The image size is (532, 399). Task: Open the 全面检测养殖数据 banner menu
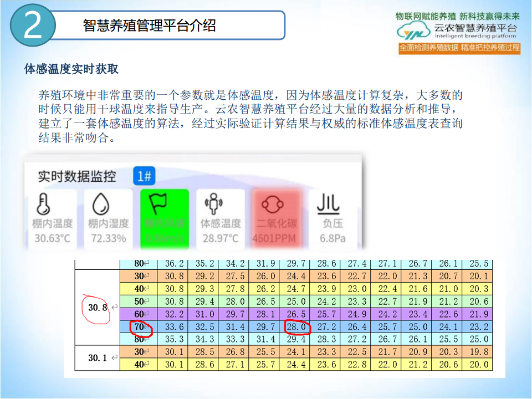click(x=459, y=48)
